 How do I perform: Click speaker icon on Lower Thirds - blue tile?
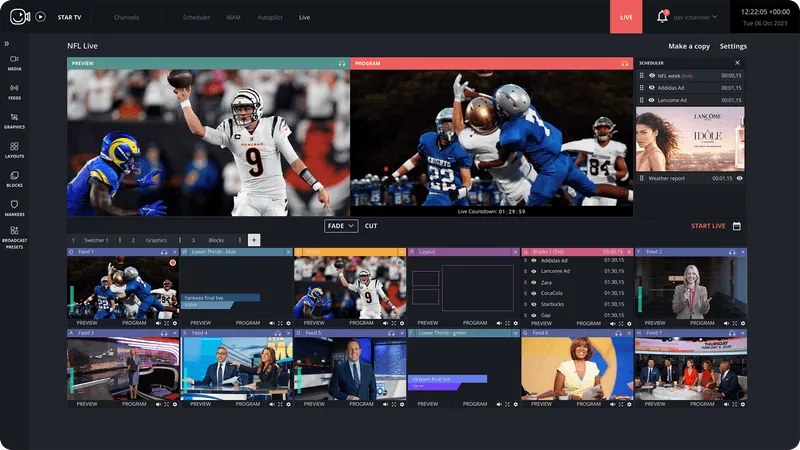(x=271, y=323)
